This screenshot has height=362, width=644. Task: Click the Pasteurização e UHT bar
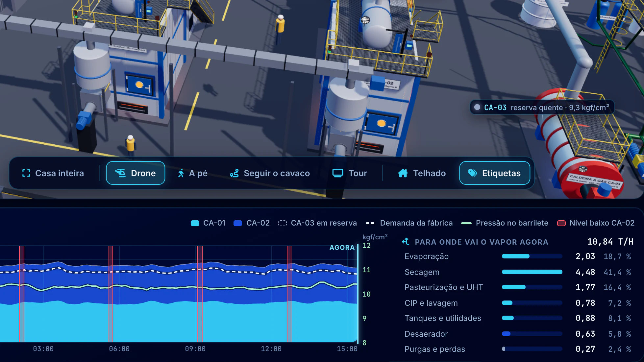[532, 287]
